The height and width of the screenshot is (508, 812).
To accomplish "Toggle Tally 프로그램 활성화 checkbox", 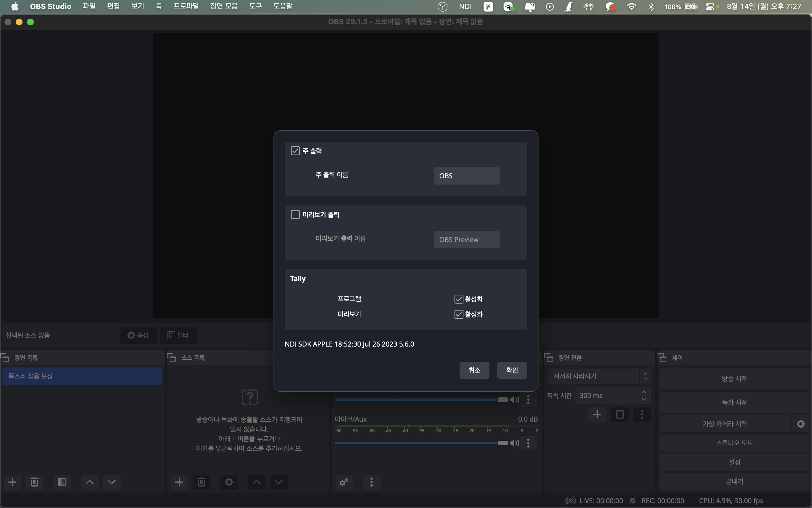I will 459,299.
